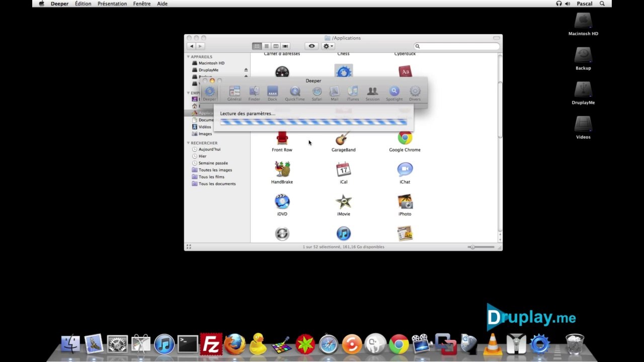
Task: Open the Divers settings pane
Action: click(x=415, y=93)
